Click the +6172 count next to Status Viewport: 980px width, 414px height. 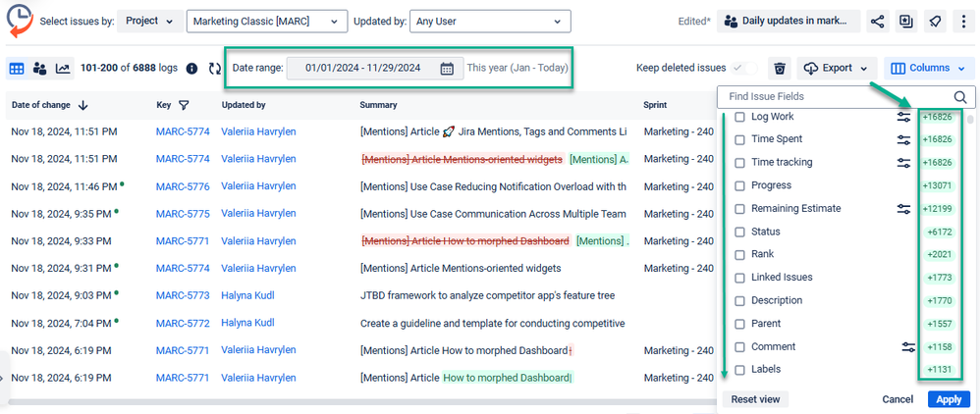(x=940, y=233)
